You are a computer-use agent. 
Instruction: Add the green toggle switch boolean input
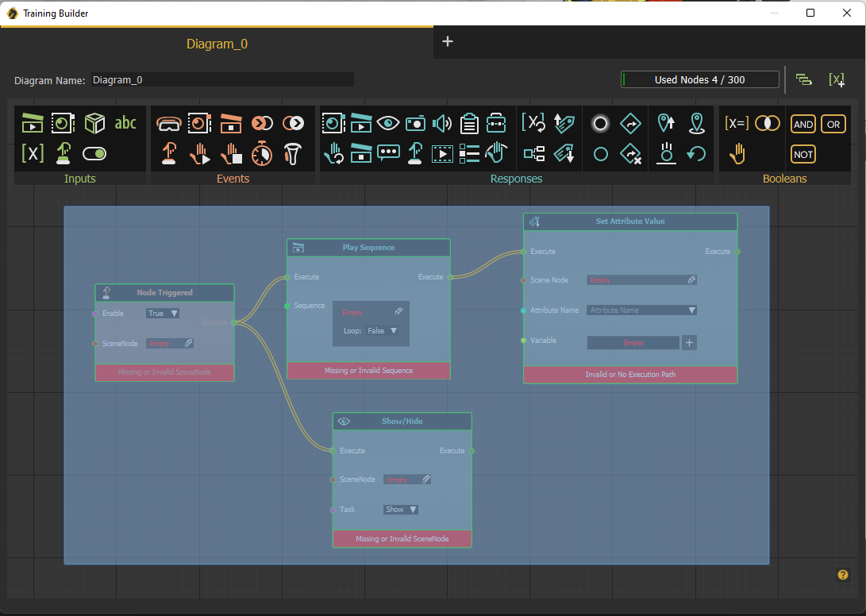94,153
